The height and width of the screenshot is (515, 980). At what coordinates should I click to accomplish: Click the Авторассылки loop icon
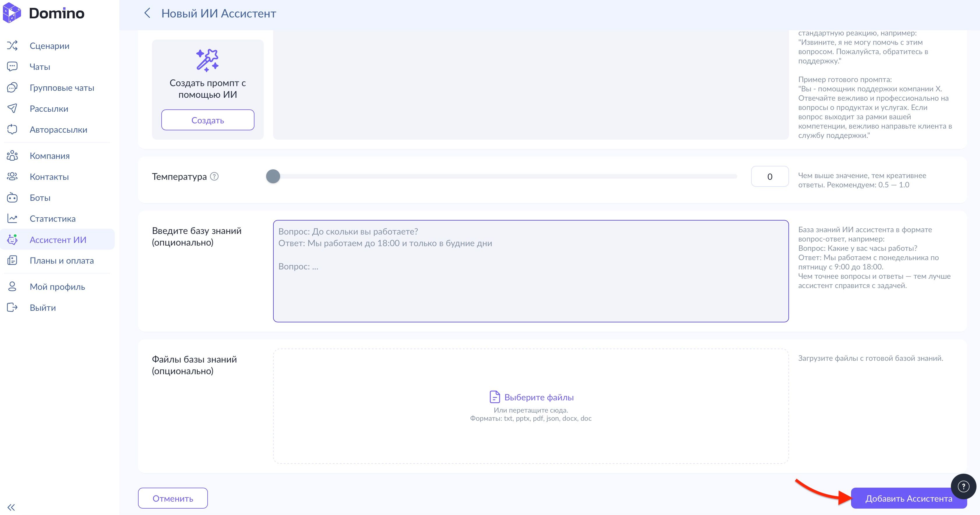pyautogui.click(x=12, y=129)
